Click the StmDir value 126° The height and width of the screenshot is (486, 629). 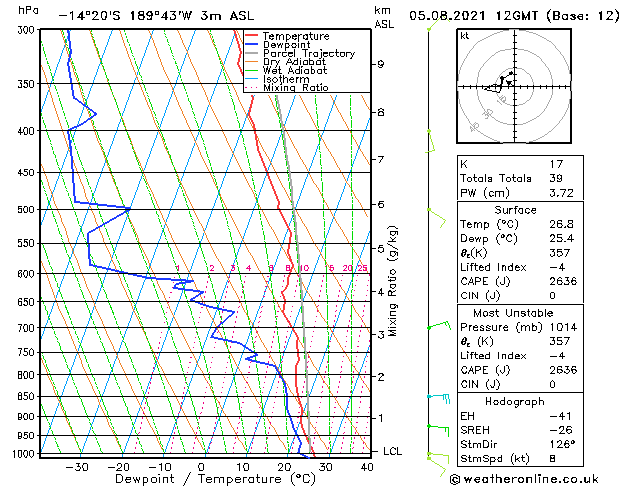562,444
